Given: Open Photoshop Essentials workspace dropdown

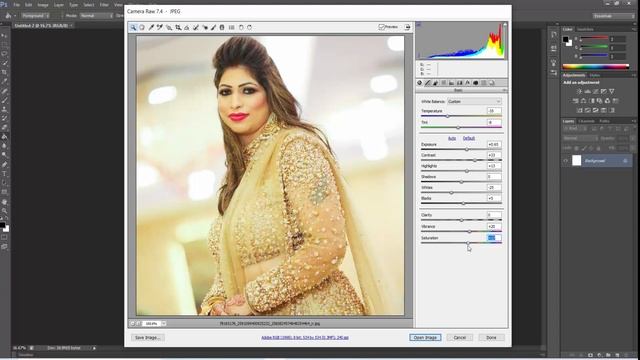Looking at the screenshot, I should pos(613,16).
